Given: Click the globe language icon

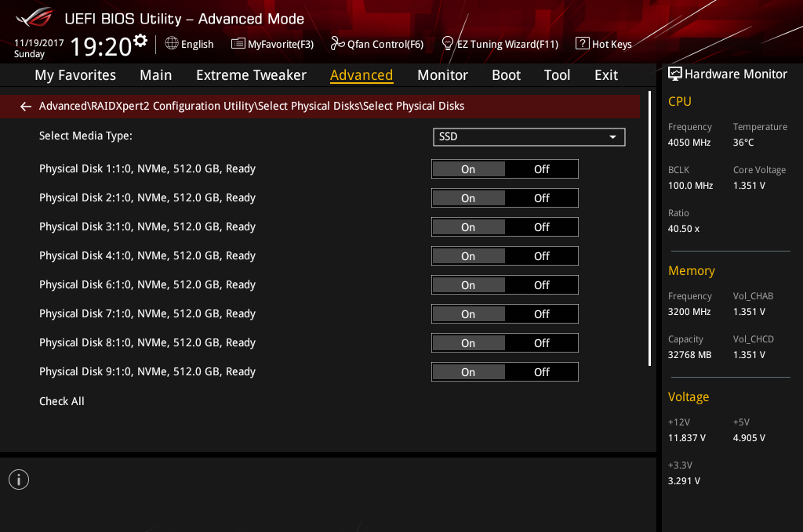Looking at the screenshot, I should [172, 43].
